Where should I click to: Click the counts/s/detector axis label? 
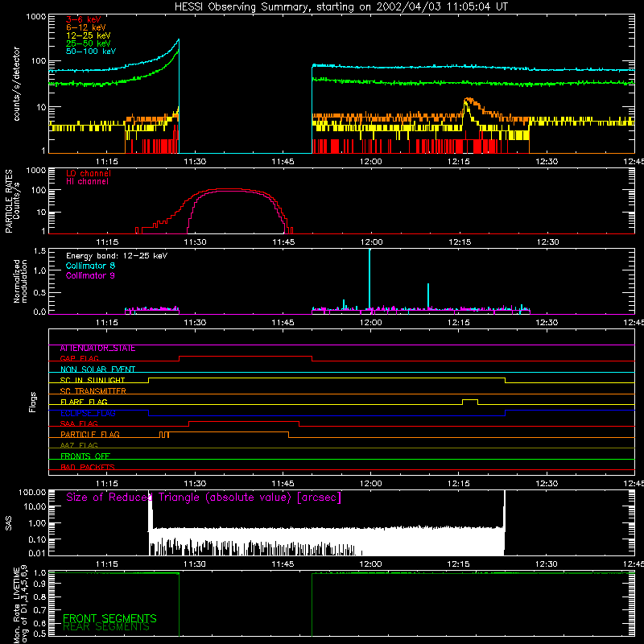(16, 84)
